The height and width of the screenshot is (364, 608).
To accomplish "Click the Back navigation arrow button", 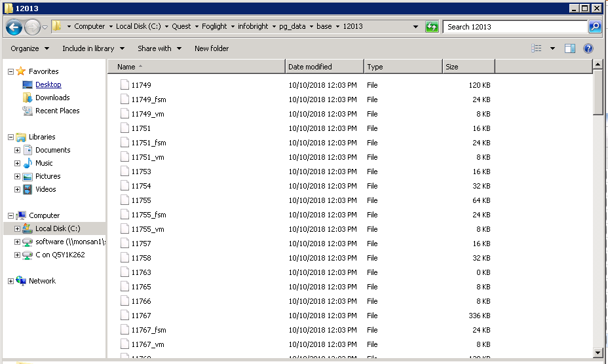I will point(14,27).
